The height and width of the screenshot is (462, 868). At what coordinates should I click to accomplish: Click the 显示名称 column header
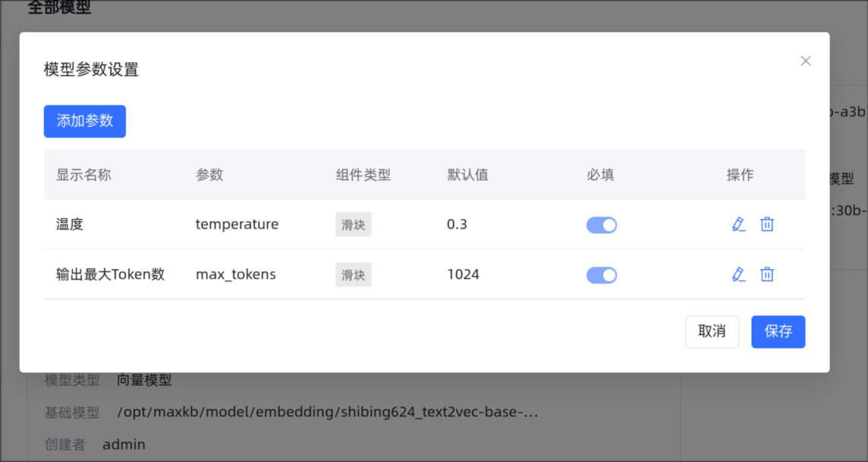(84, 175)
